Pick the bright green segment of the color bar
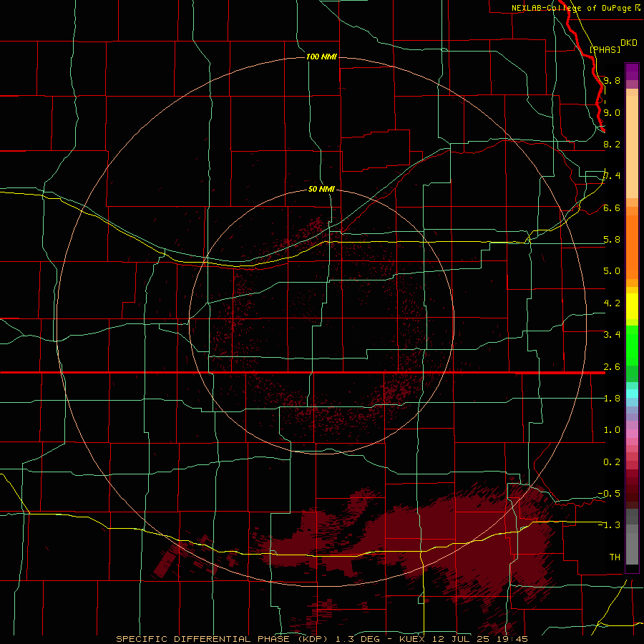Screen dimensions: 644x644 (x=632, y=345)
